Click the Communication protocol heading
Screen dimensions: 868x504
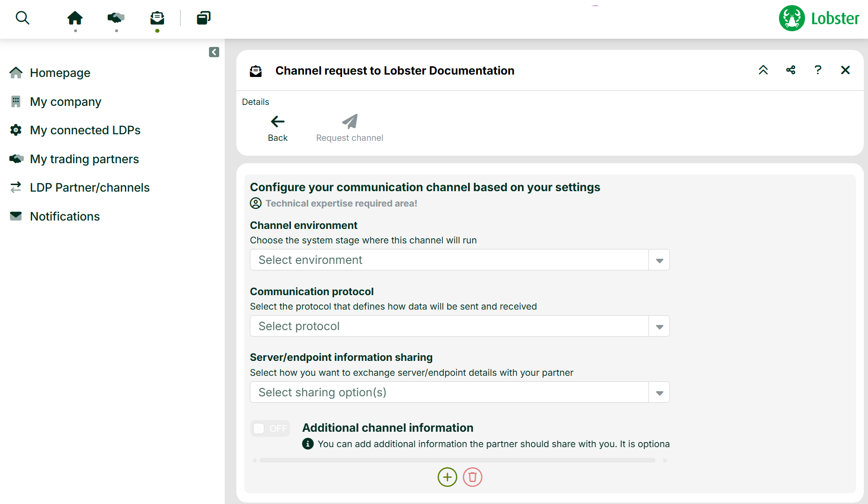click(312, 291)
